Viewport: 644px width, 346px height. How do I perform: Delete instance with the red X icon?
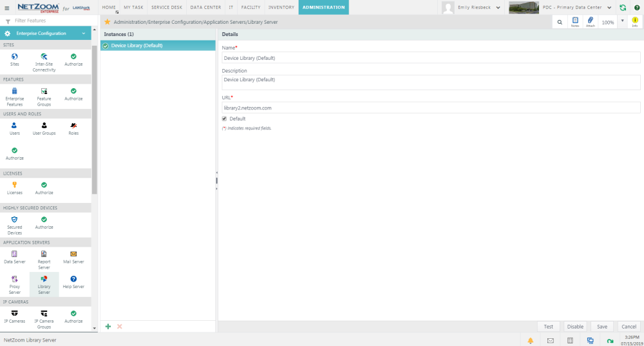pos(120,326)
